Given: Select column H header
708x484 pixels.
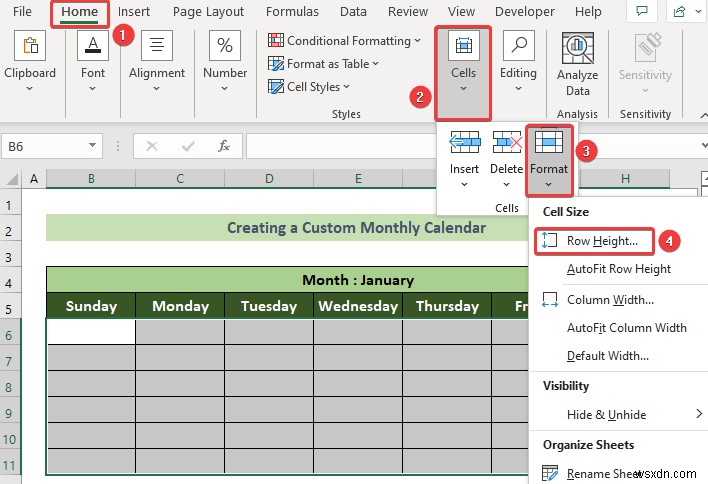Looking at the screenshot, I should point(625,179).
